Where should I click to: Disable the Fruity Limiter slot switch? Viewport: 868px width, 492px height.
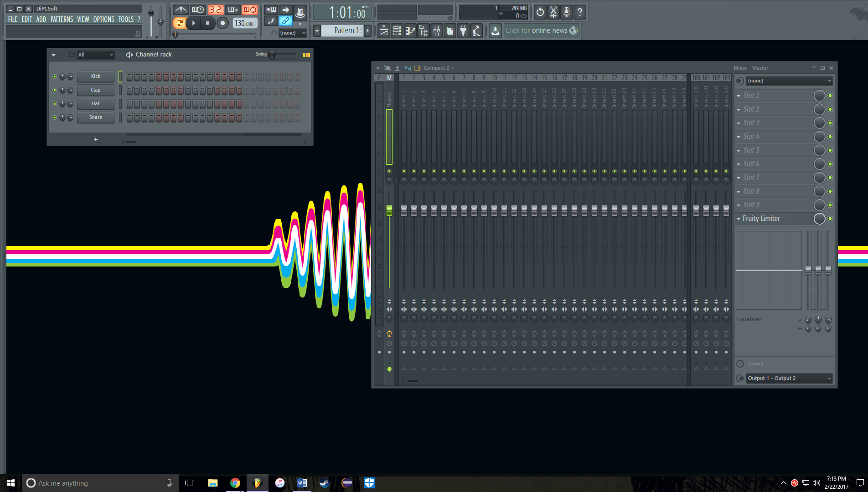coord(830,219)
